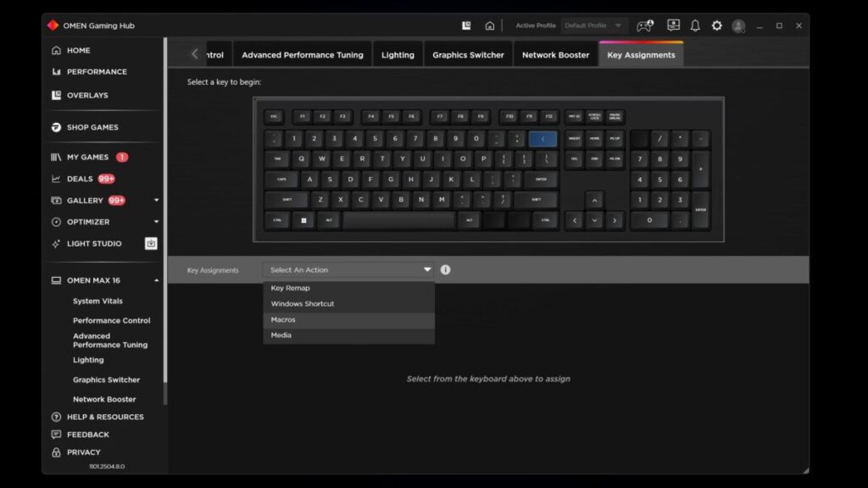Screen dimensions: 868x488
Task: Open settings gear
Action: (x=716, y=25)
